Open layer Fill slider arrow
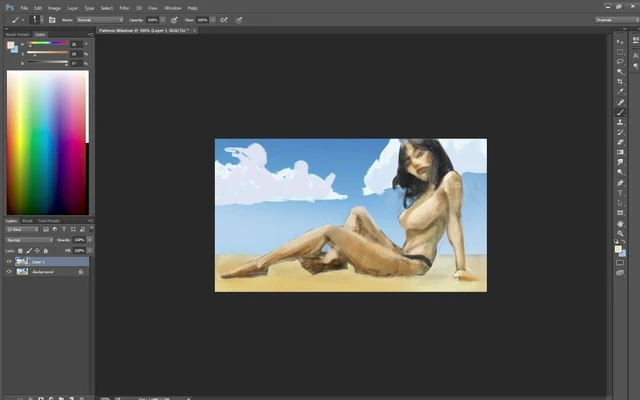This screenshot has height=400, width=640. [x=89, y=251]
